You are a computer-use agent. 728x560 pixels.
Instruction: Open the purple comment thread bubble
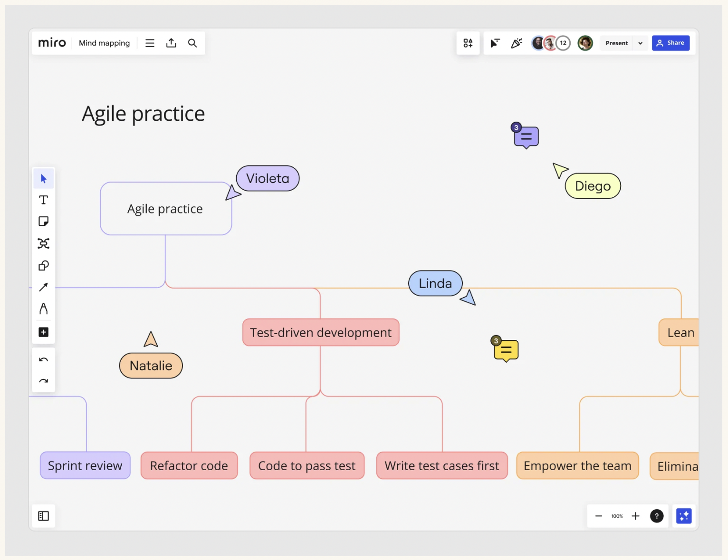point(526,137)
